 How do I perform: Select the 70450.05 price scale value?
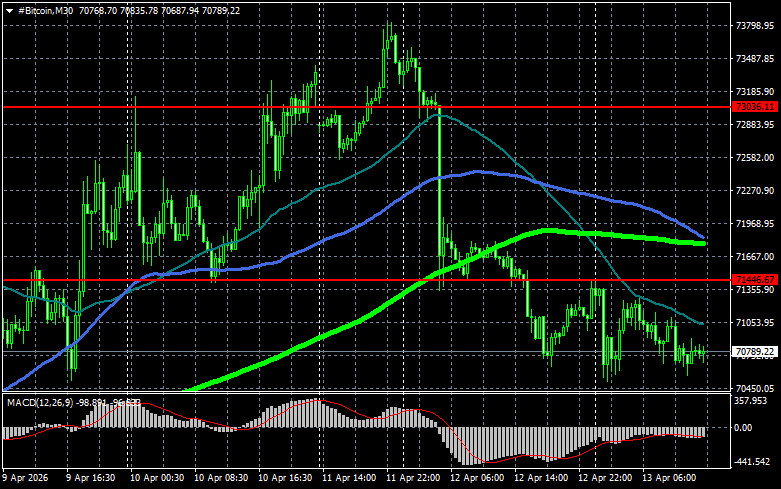coord(755,388)
